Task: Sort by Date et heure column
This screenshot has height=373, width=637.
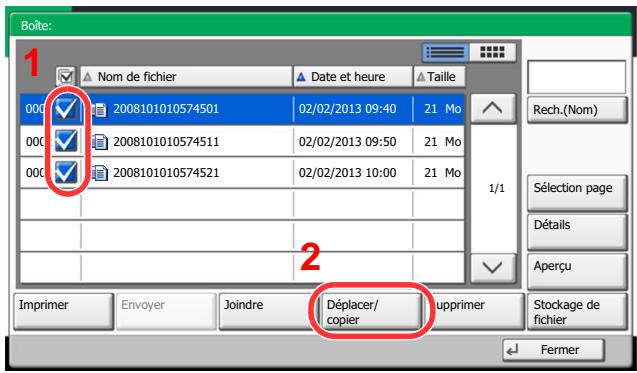Action: 353,77
